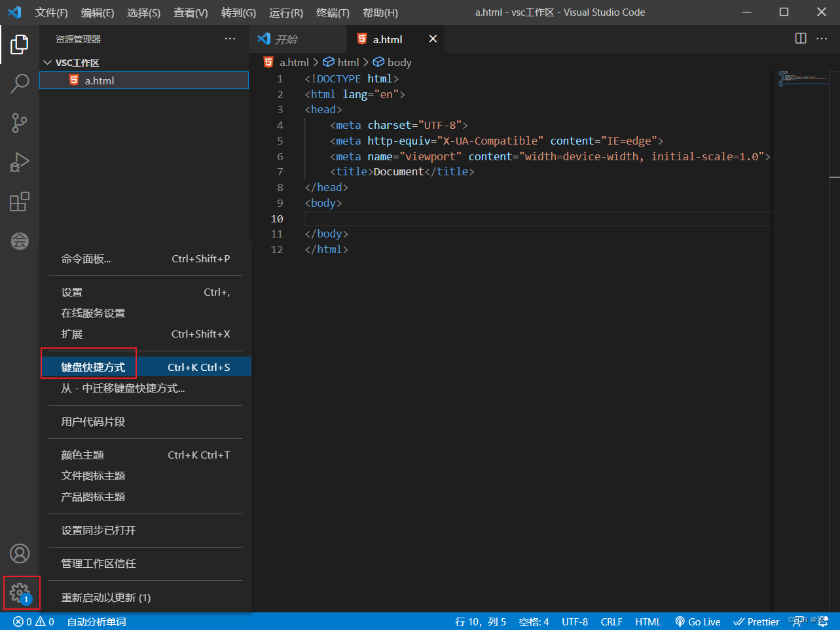Click the code minimap preview
The height and width of the screenshot is (630, 840).
pos(803,79)
